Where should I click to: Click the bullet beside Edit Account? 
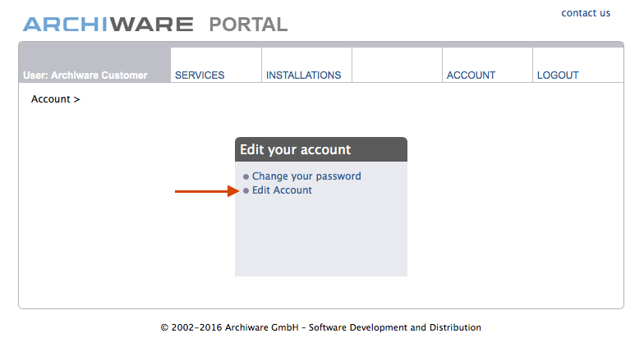point(246,191)
